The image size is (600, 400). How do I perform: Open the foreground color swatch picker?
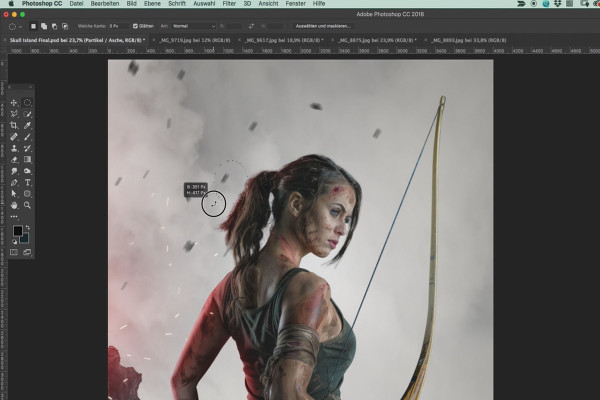(18, 230)
